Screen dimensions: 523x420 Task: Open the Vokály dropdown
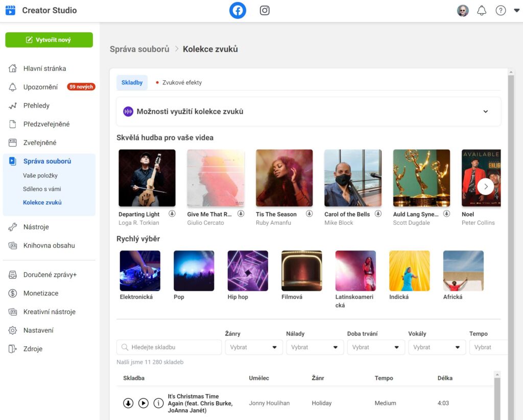pyautogui.click(x=437, y=347)
